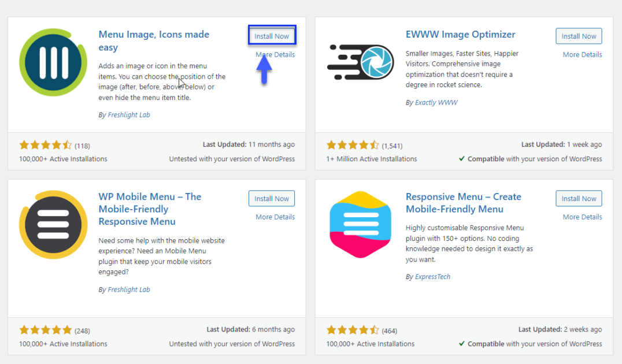Install the Responsive Menu plugin
The image size is (622, 364).
(x=579, y=198)
